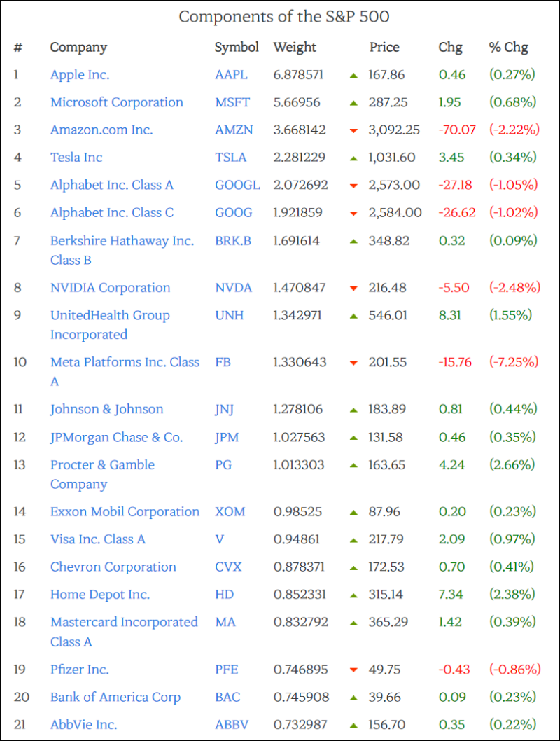Viewport: 560px width, 741px height.
Task: Click the % Chg column header
Action: coord(508,48)
